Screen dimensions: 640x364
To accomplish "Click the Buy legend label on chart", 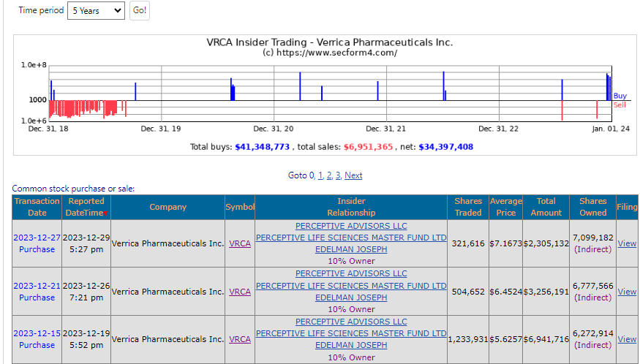I will click(x=620, y=96).
